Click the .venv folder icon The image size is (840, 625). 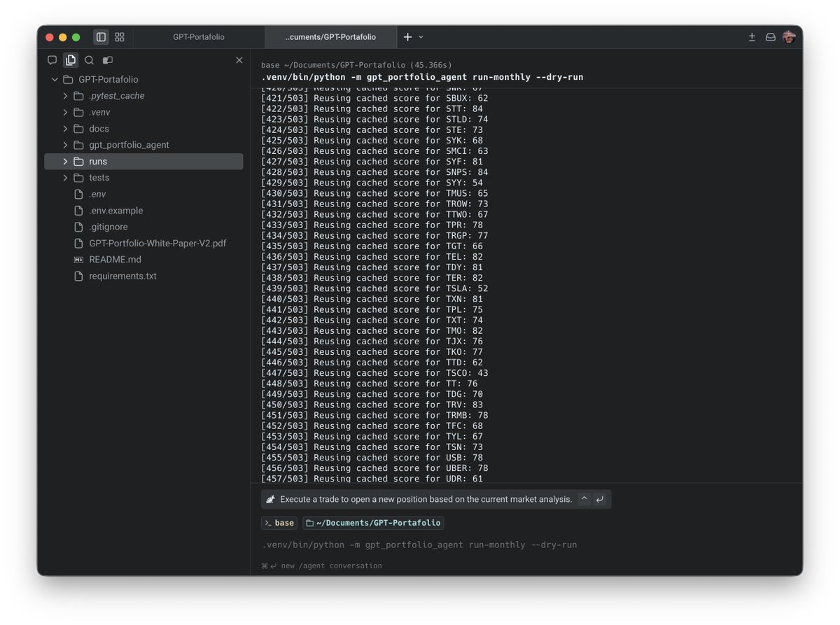(78, 112)
